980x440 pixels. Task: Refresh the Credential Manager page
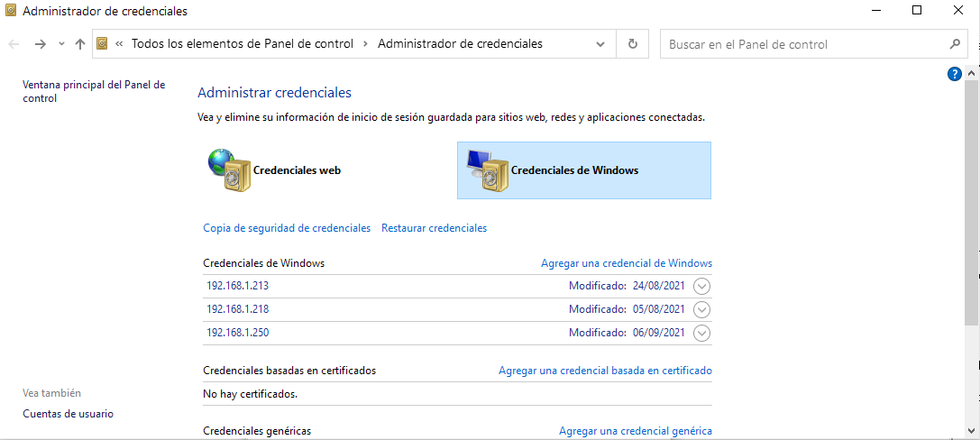[x=633, y=44]
